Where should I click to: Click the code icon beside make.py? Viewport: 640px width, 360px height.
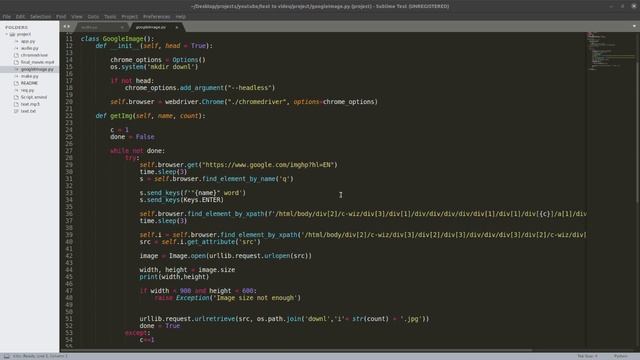coord(16,76)
